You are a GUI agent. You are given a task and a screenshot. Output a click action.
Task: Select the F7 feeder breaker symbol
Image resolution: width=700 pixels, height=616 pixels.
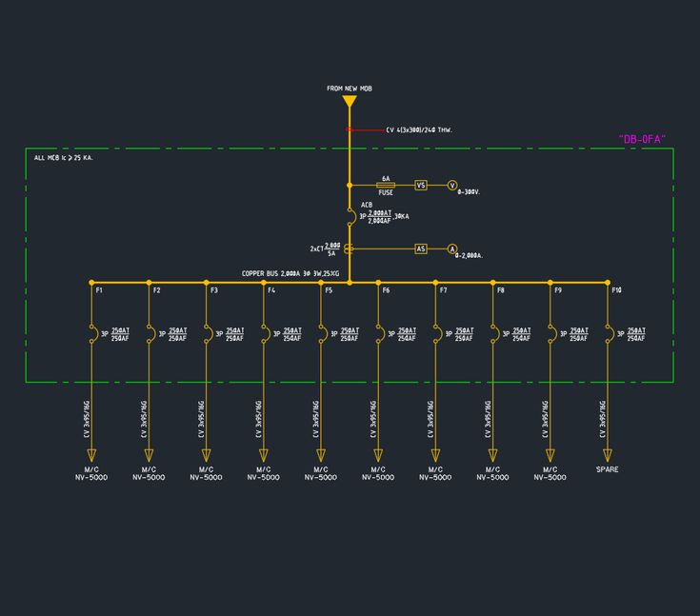point(437,334)
